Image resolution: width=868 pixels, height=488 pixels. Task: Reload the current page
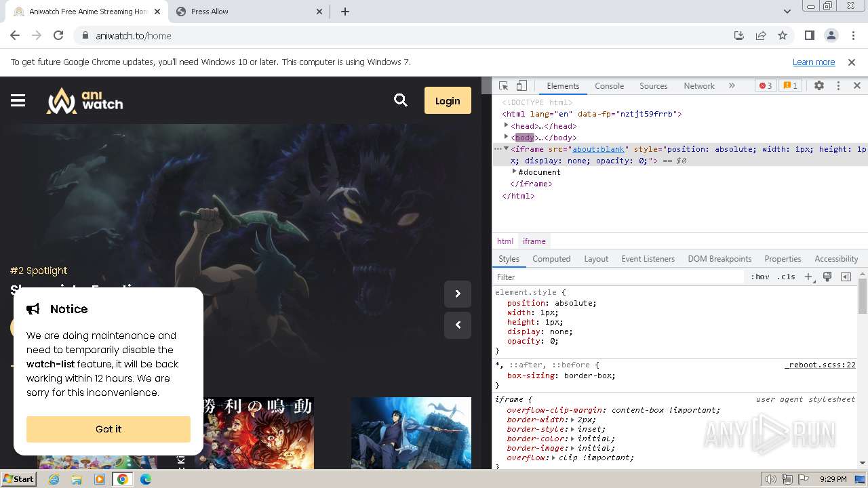pyautogui.click(x=58, y=35)
